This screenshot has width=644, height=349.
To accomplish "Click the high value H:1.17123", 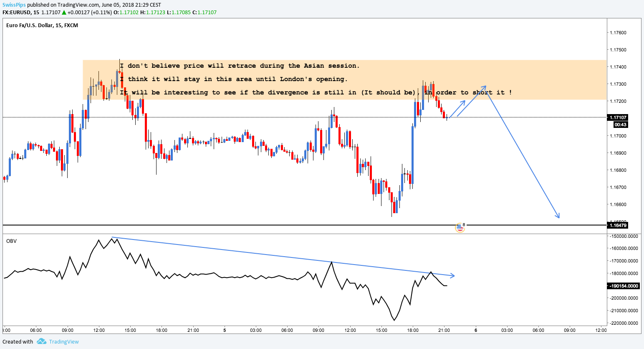I will pyautogui.click(x=153, y=13).
